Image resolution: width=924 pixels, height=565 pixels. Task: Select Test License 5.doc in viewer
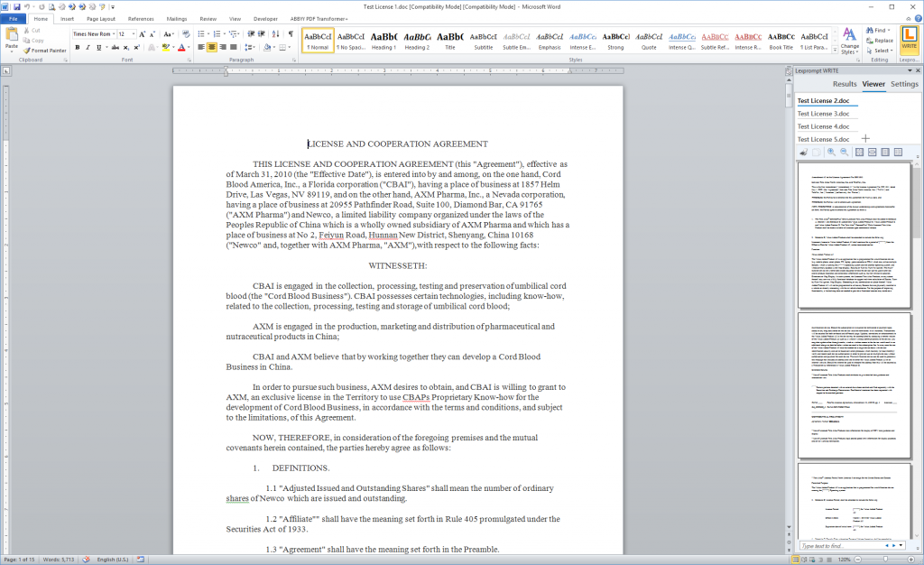[x=823, y=139]
